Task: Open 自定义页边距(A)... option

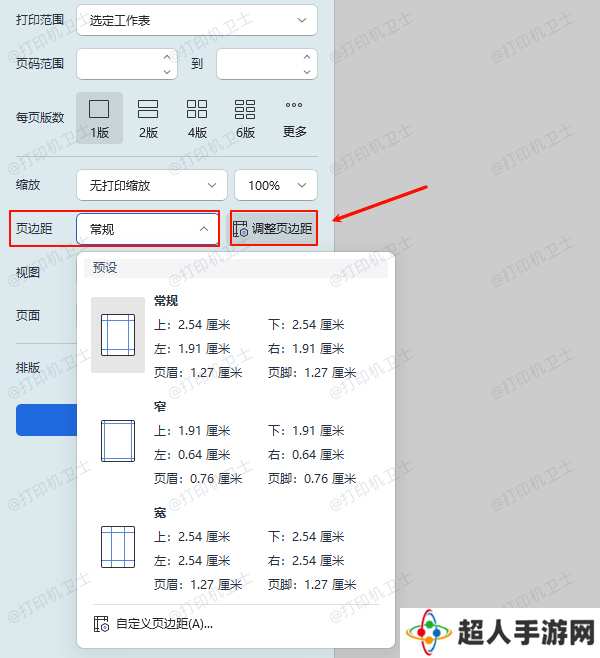Action: click(236, 624)
